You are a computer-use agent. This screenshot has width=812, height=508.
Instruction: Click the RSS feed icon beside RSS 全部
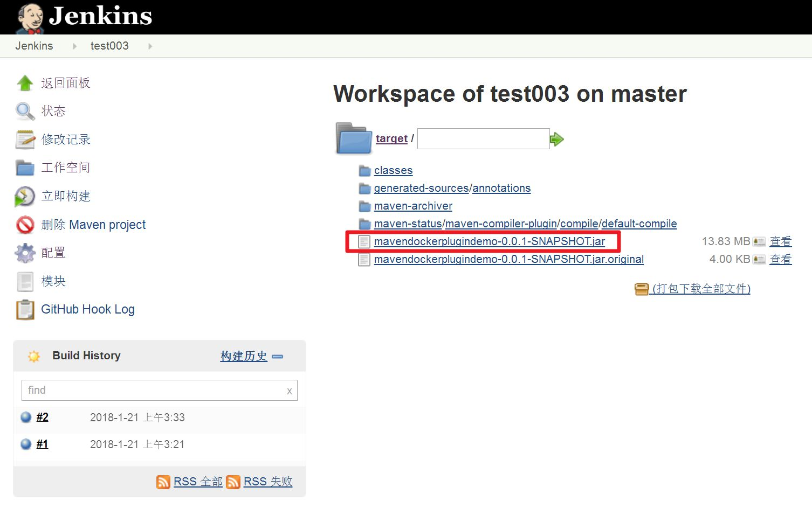tap(163, 482)
